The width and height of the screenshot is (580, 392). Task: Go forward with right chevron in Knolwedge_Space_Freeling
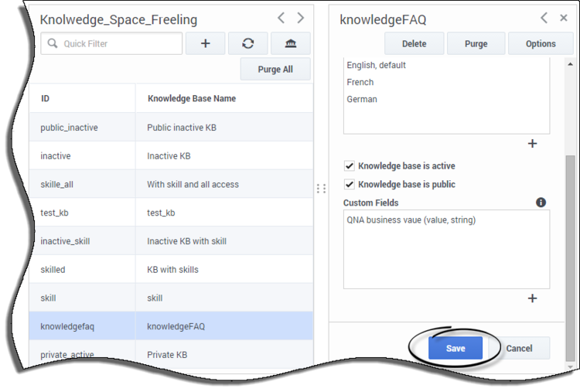pyautogui.click(x=301, y=18)
